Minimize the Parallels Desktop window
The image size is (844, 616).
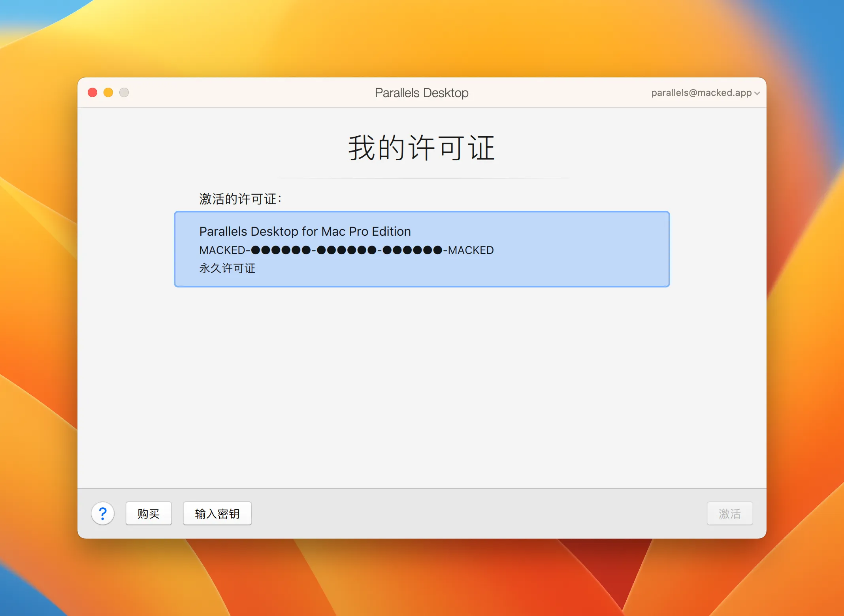[108, 92]
